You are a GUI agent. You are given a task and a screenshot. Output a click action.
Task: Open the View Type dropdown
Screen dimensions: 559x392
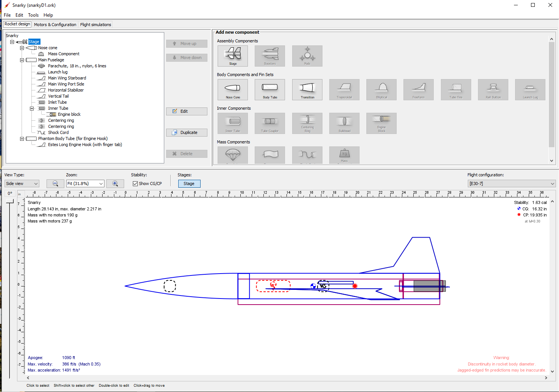coord(22,184)
